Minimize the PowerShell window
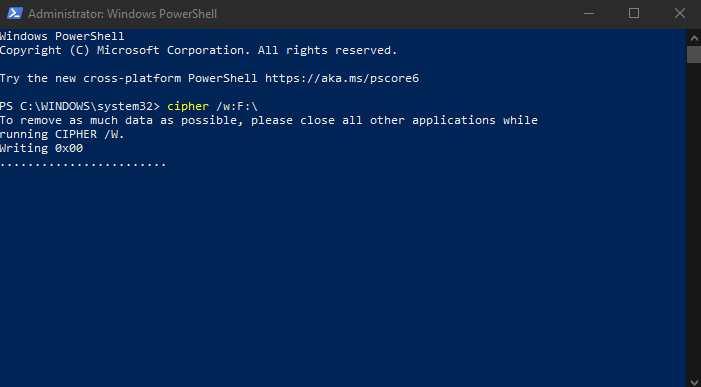Screen dimensions: 701x387 pos(589,13)
